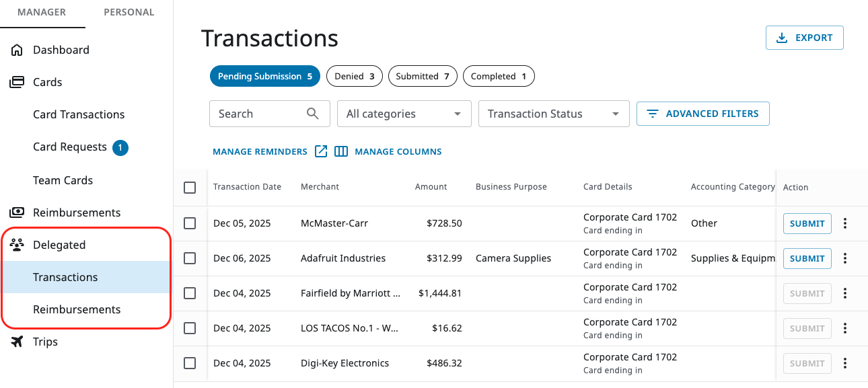Open the Transaction Status dropdown

(553, 114)
